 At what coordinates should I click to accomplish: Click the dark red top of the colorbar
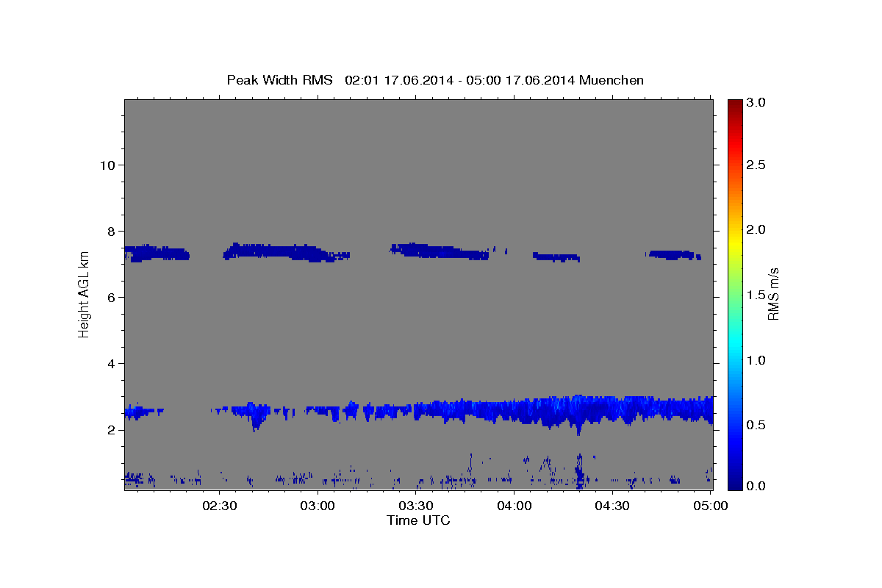point(734,107)
